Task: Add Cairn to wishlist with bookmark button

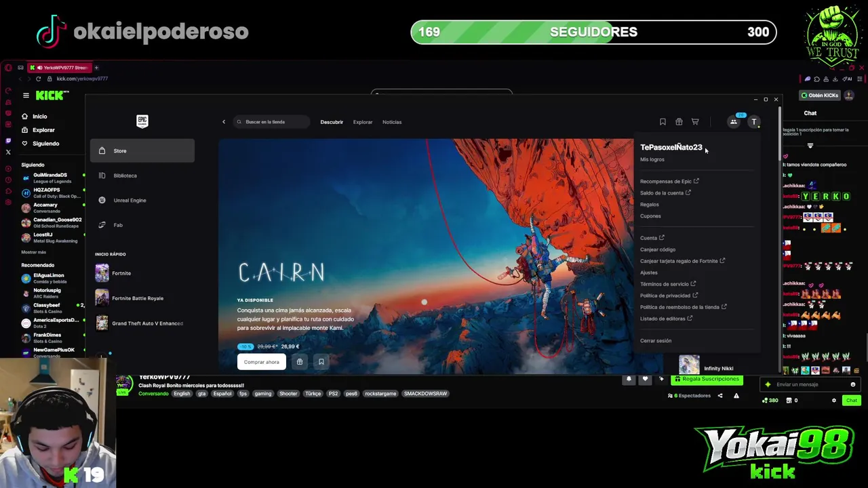Action: 321,362
